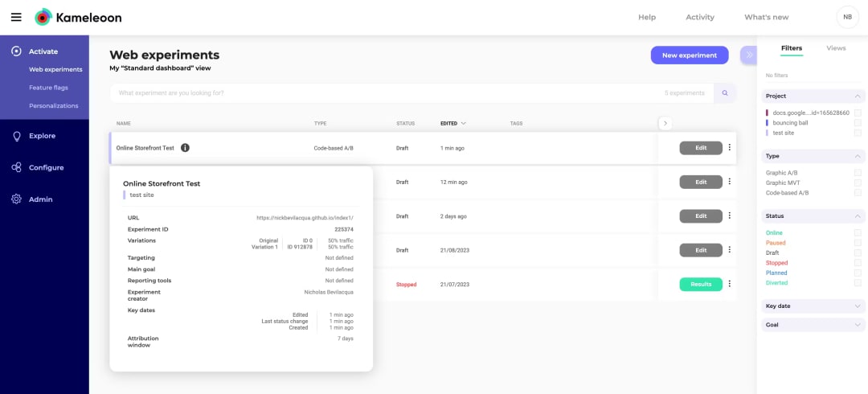Screen dimensions: 868x394
Task: Check the bouncing ball project filter
Action: 858,123
